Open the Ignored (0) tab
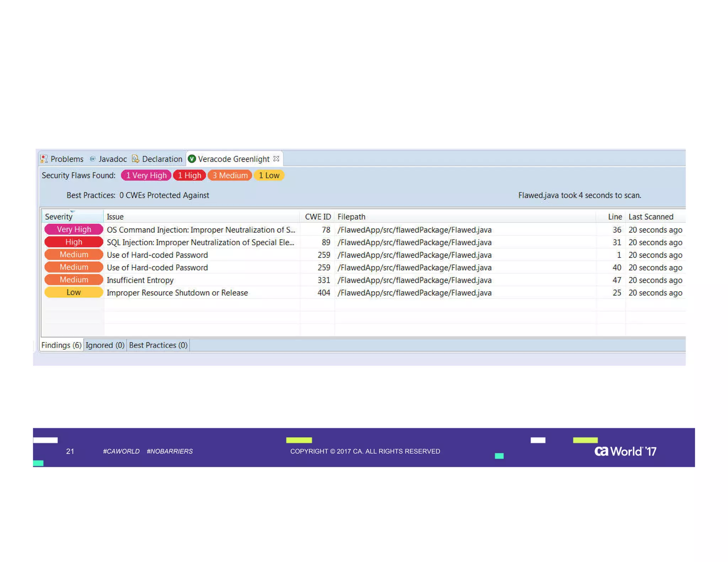Screen dimensions: 728x562 pos(105,345)
